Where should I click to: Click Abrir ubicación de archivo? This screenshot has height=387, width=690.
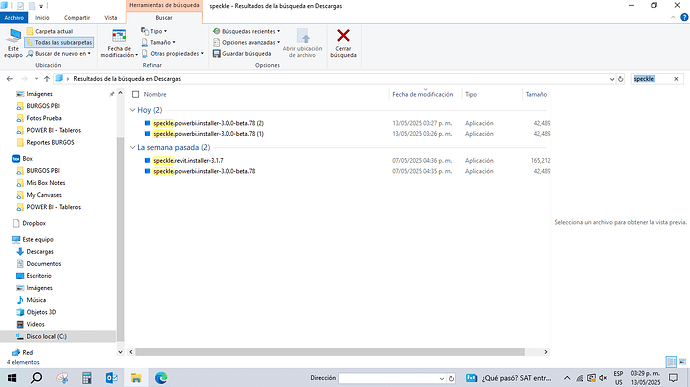[302, 43]
